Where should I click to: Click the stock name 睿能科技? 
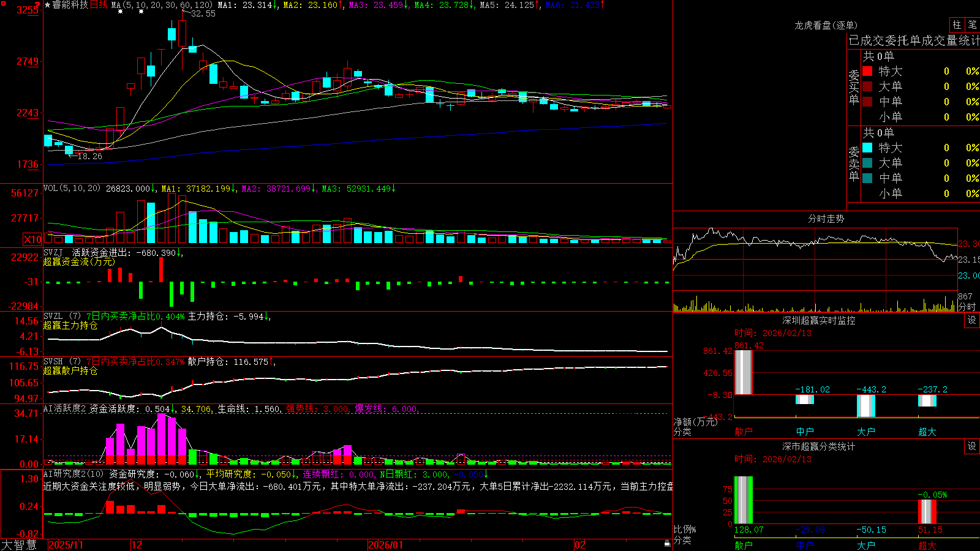coord(70,5)
